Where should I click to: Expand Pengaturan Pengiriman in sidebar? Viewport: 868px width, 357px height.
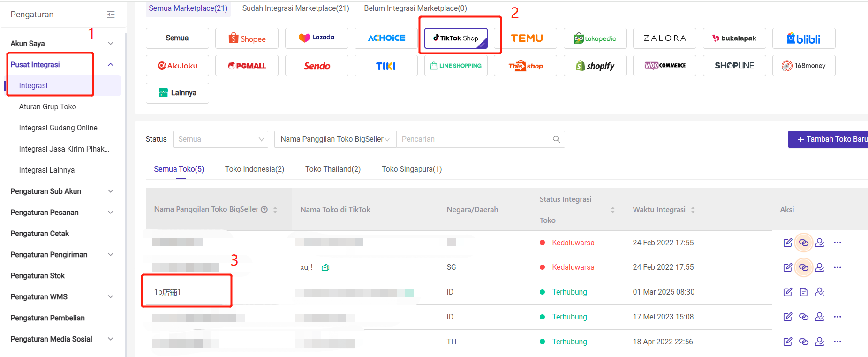[x=111, y=254]
